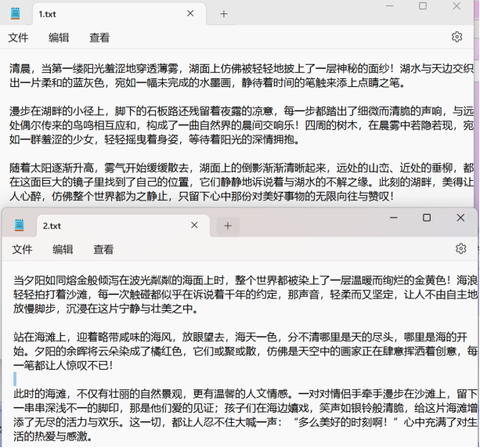Image resolution: width=480 pixels, height=448 pixels.
Task: Click line starting 始。夕阳的余晖 in 2.txt
Action: 246,351
